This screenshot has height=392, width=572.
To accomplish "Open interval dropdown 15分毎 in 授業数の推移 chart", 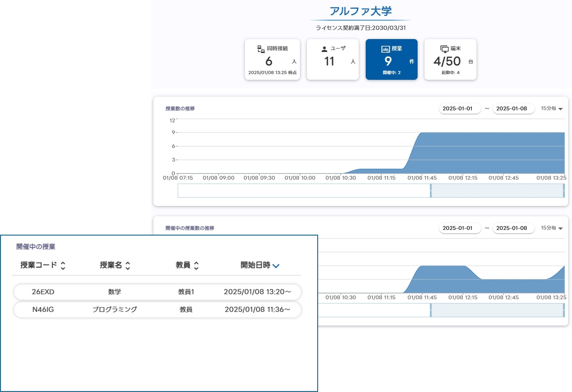I will [552, 108].
